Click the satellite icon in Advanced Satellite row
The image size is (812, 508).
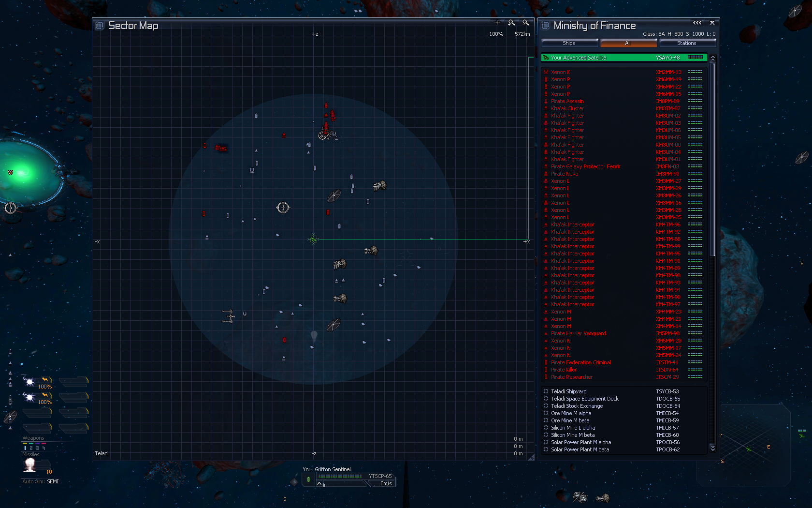pos(546,58)
